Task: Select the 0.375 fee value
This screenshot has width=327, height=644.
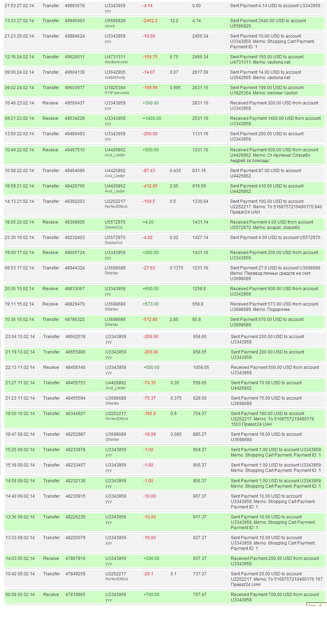Action: [x=176, y=398]
